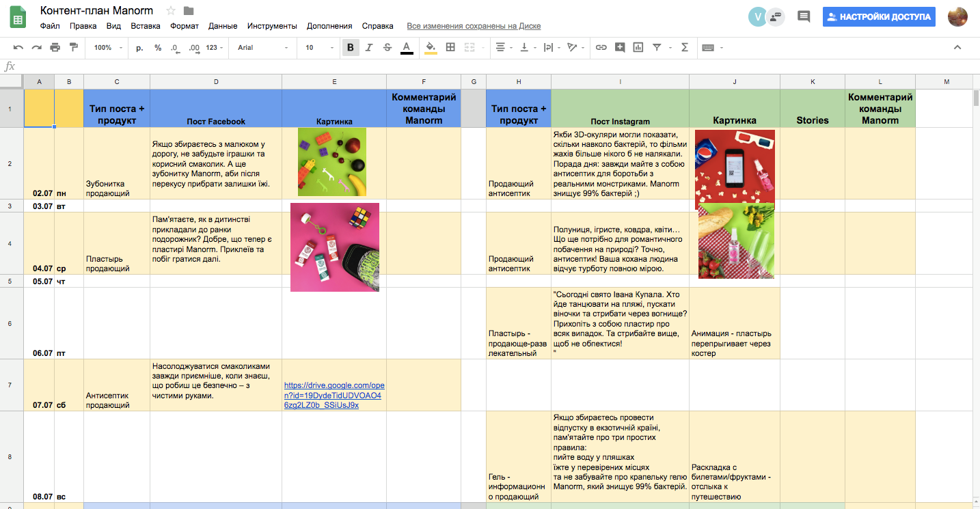Collapse the menus with chevron arrow
Viewport: 980px width, 509px height.
click(x=957, y=47)
